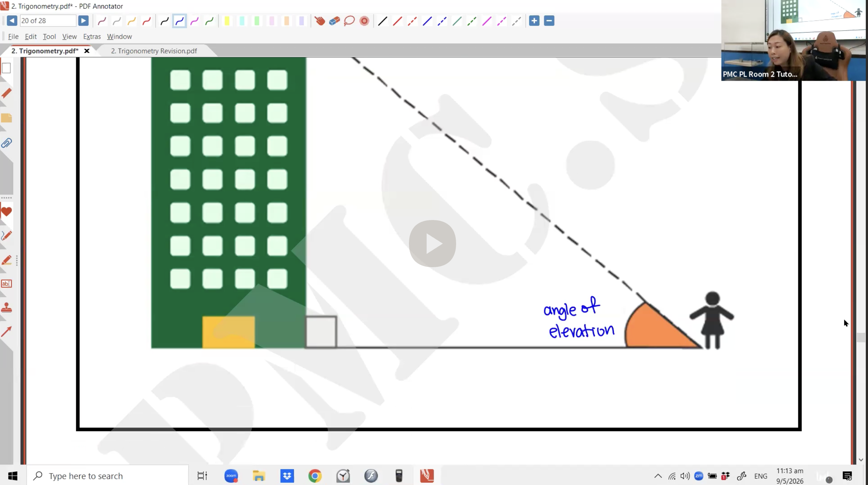Open the Windows Start menu
Image resolution: width=868 pixels, height=485 pixels.
(13, 476)
